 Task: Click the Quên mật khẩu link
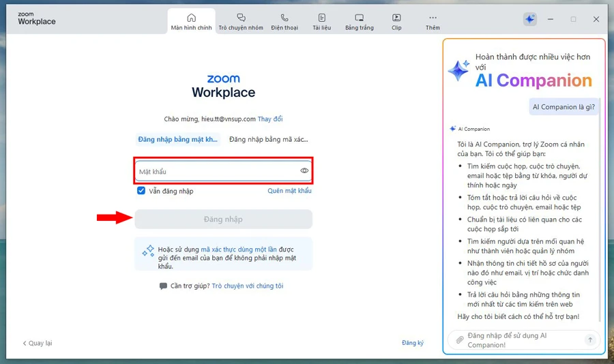point(289,191)
